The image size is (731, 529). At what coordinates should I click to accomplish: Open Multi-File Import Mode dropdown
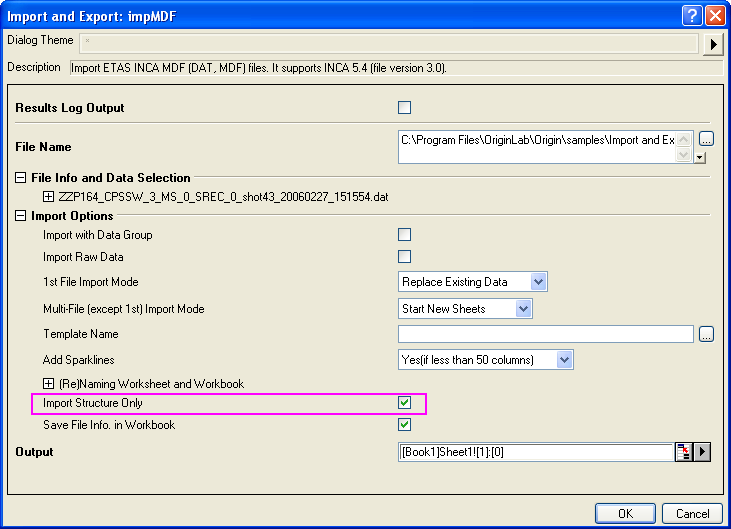(523, 309)
